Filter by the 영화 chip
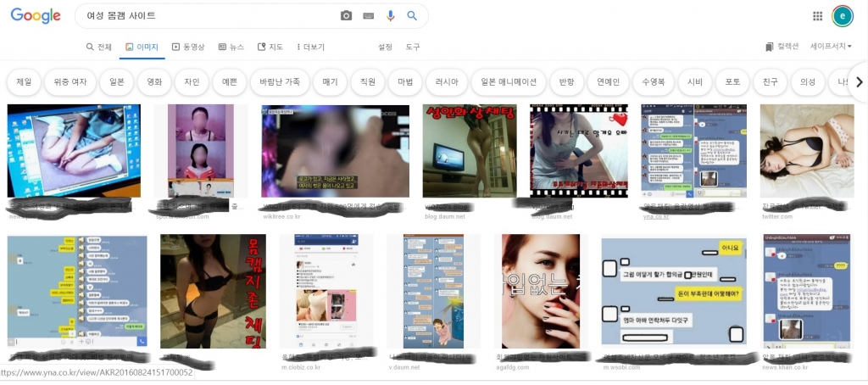 coord(154,82)
